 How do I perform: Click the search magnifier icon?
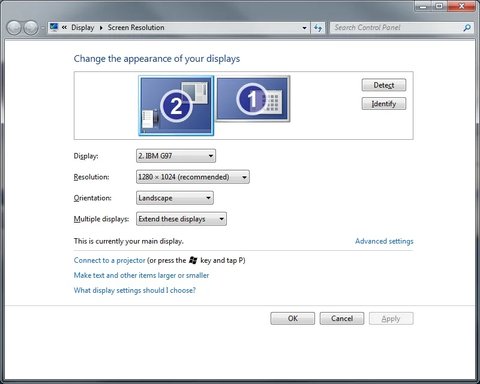(x=467, y=28)
